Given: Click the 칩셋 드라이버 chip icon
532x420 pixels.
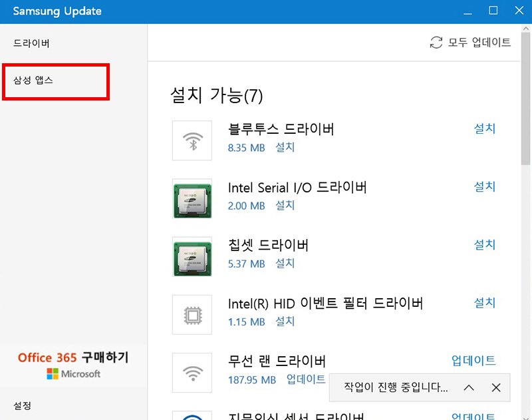Looking at the screenshot, I should [192, 256].
